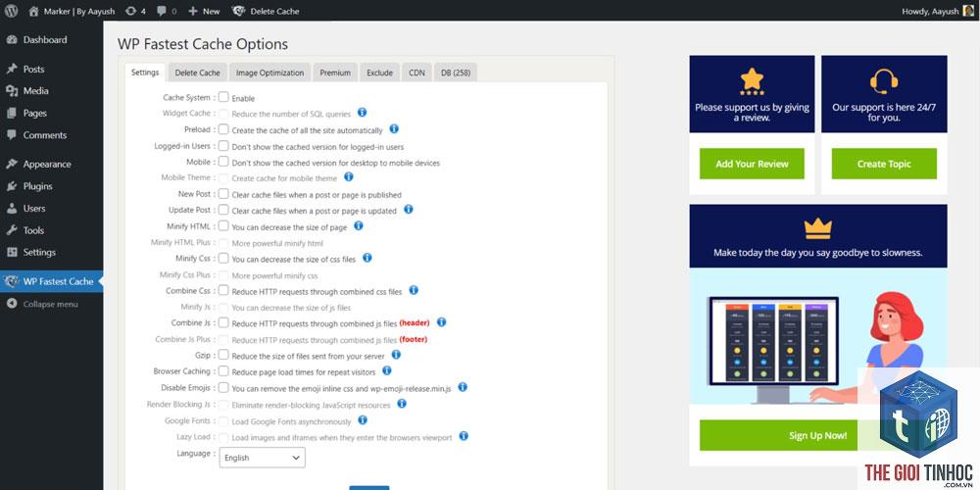Click the Pages icon in sidebar
The width and height of the screenshot is (980, 490).
click(x=11, y=113)
